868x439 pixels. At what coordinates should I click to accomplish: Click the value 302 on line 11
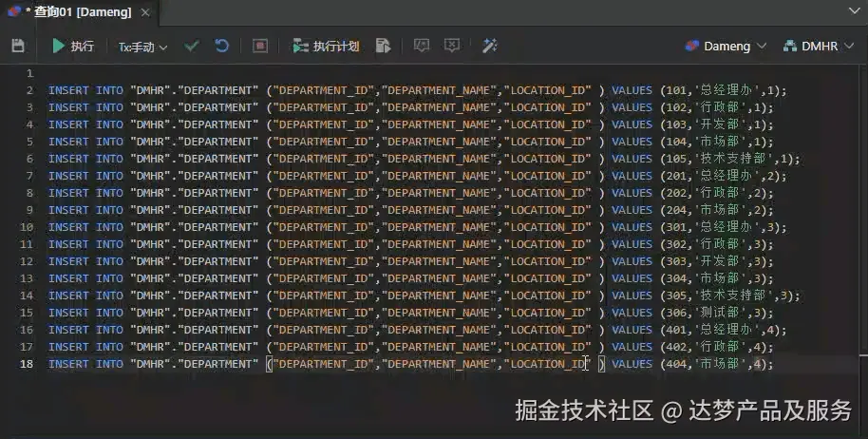tap(676, 244)
